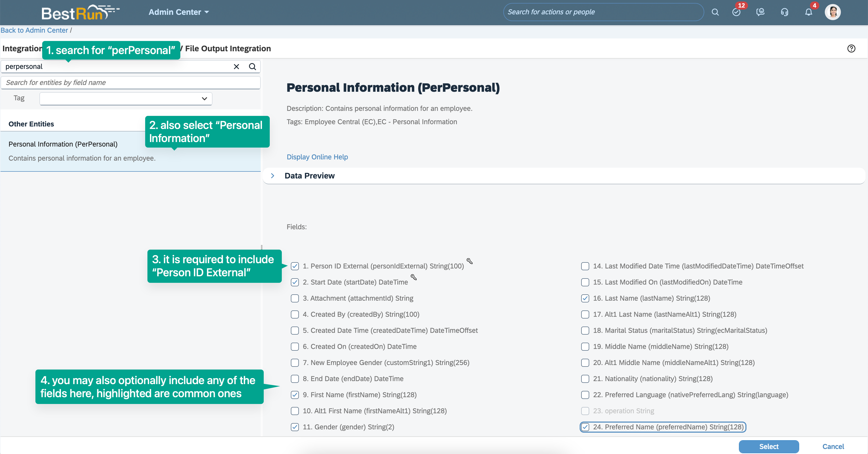The width and height of the screenshot is (868, 454).
Task: Open the page help question icon
Action: pyautogui.click(x=851, y=49)
